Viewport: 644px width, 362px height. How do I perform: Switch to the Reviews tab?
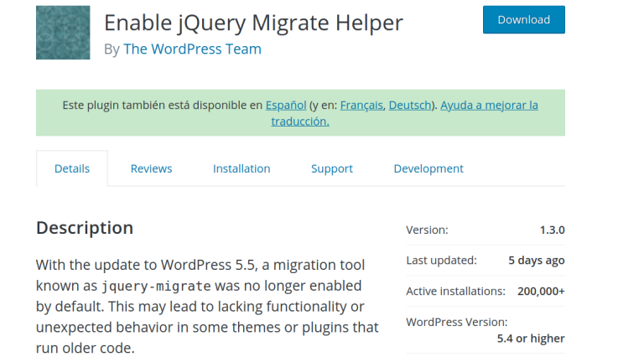(151, 168)
